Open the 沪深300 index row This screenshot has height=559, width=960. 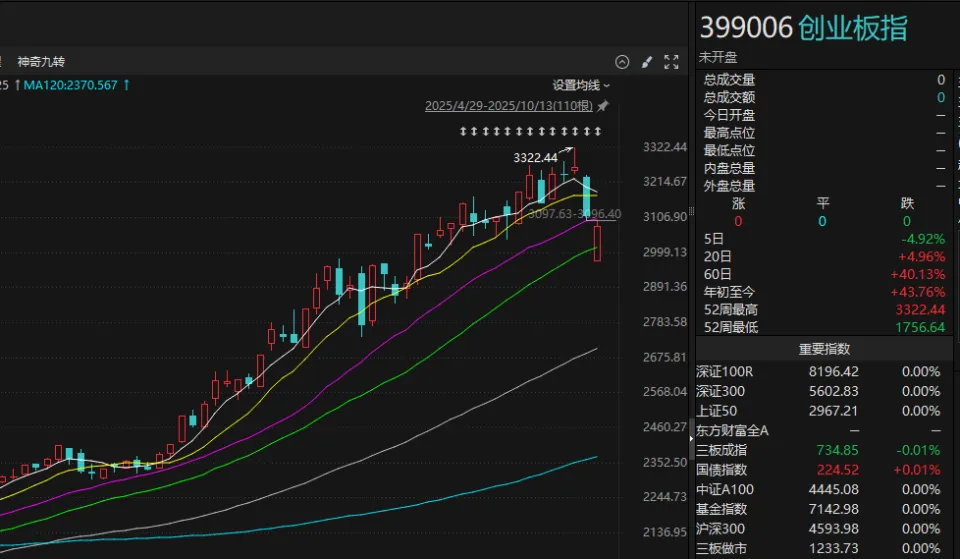720,529
